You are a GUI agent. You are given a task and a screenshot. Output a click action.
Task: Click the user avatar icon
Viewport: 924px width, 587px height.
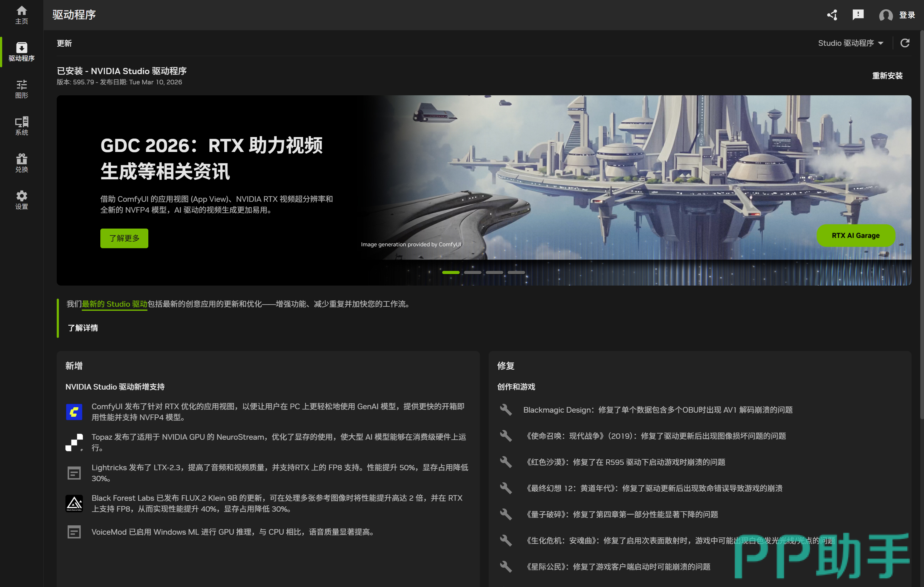(886, 15)
